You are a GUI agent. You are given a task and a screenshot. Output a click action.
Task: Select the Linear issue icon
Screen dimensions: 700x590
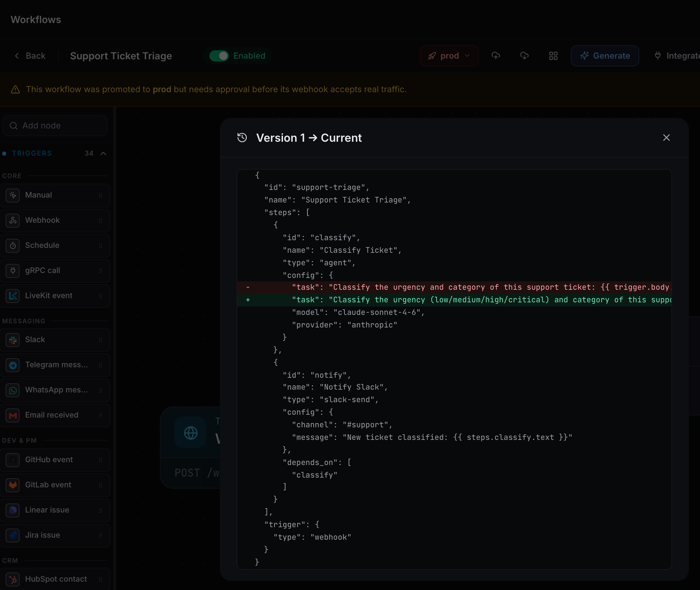[x=13, y=510]
